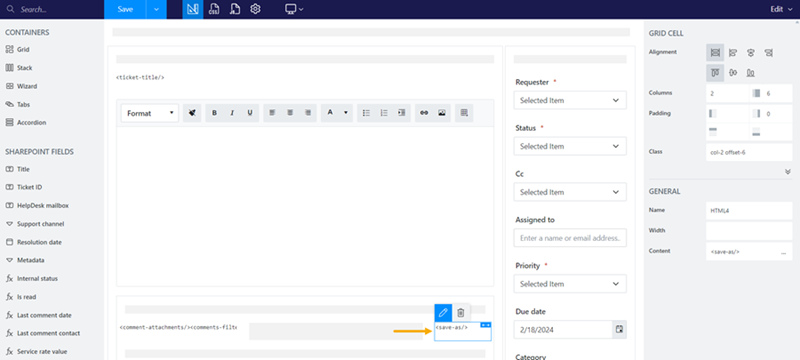
Task: Select the Tabs container
Action: [18, 105]
